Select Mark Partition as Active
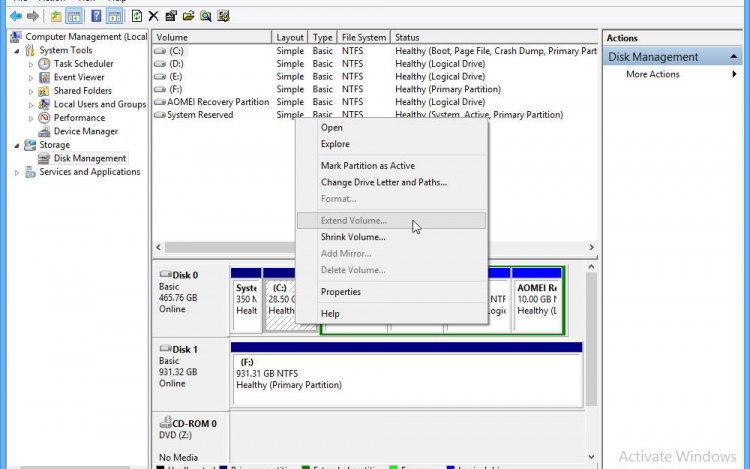The width and height of the screenshot is (750, 469). (x=367, y=166)
